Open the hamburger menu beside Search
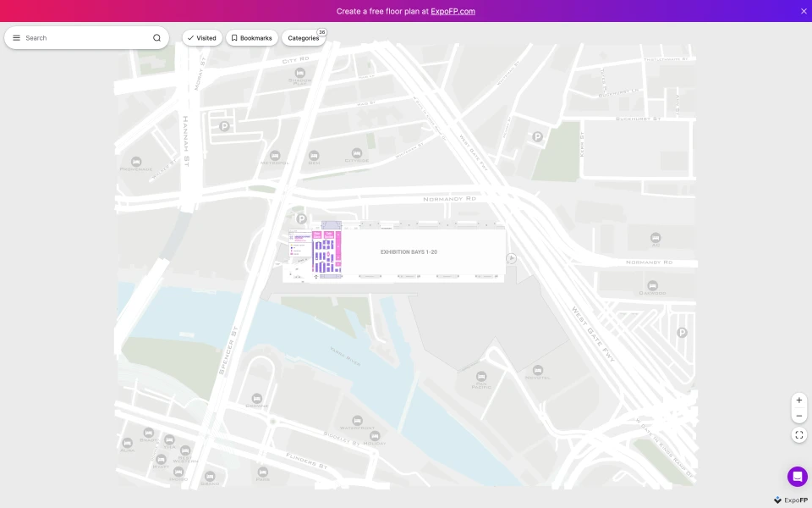The width and height of the screenshot is (812, 508). coord(17,38)
